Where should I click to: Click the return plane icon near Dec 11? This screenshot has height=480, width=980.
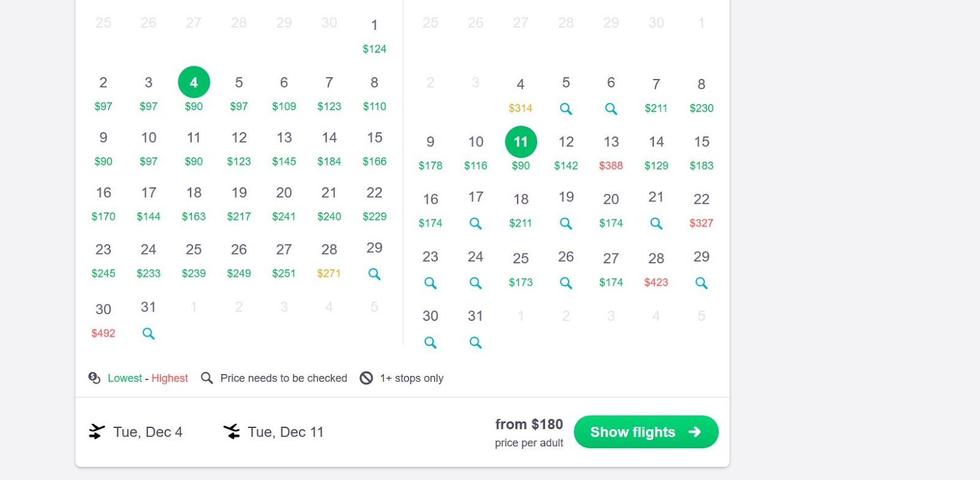pyautogui.click(x=232, y=432)
